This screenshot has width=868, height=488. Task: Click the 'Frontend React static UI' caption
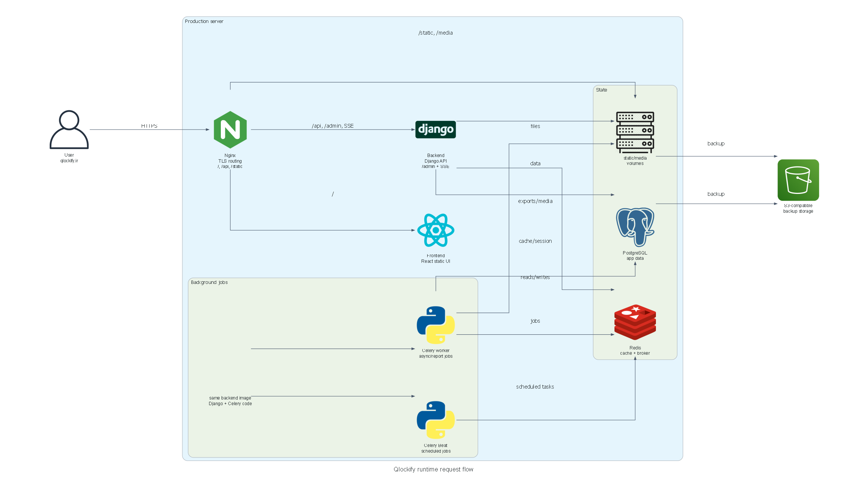click(x=436, y=258)
